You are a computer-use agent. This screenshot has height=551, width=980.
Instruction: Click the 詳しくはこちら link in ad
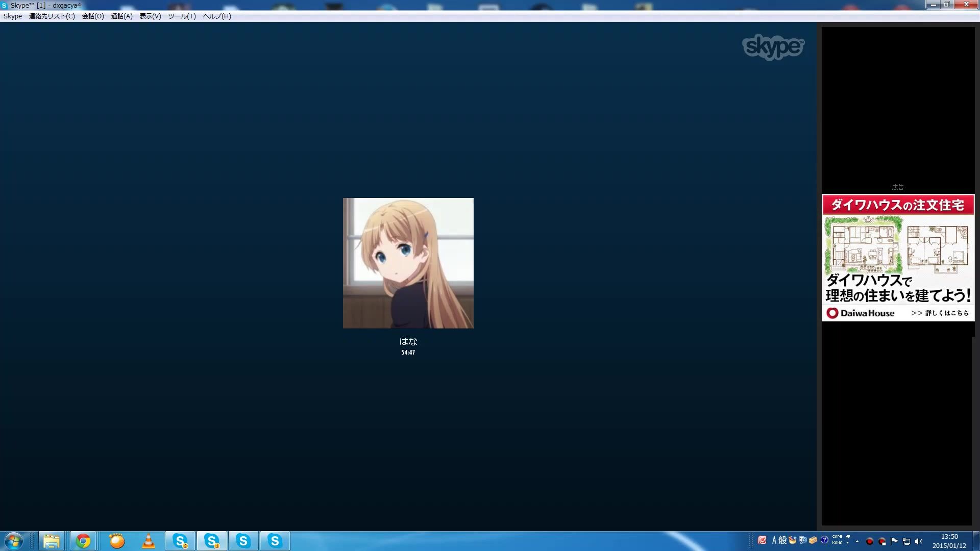pyautogui.click(x=940, y=313)
